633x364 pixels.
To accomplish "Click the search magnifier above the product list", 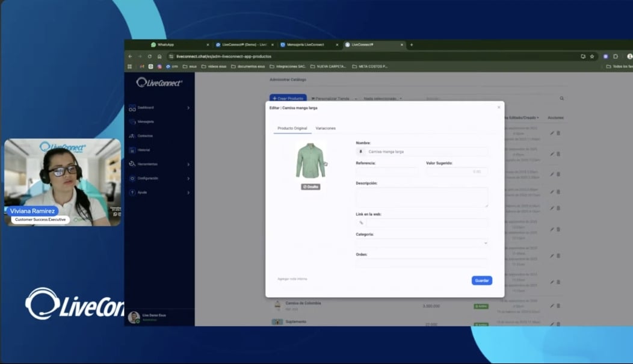I will pyautogui.click(x=561, y=97).
